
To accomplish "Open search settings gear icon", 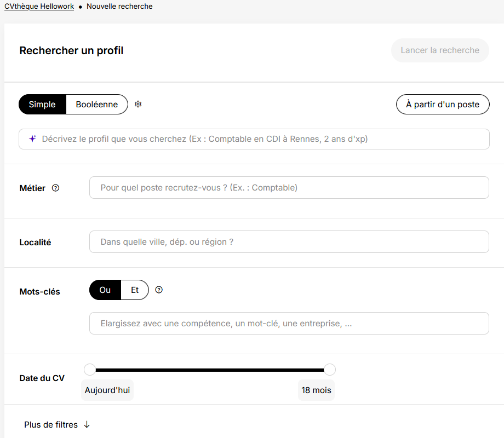I will (138, 104).
